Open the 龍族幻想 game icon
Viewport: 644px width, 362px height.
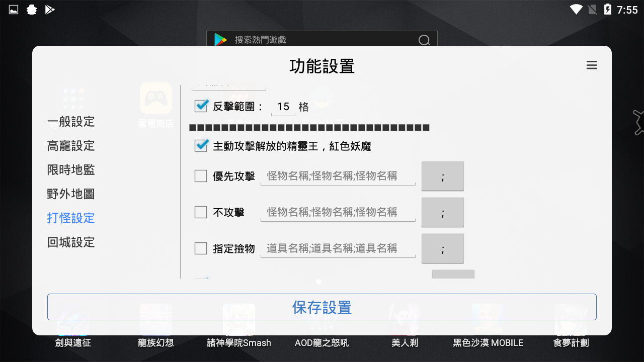[x=155, y=319]
